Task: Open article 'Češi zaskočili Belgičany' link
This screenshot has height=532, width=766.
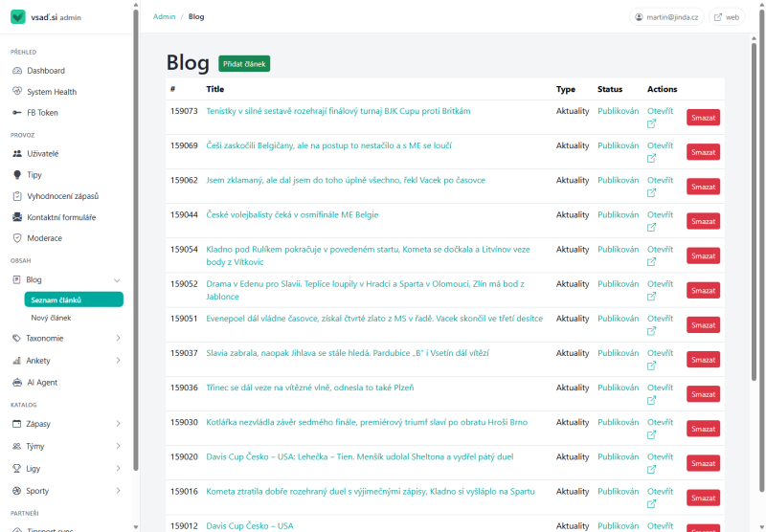Action: click(328, 145)
